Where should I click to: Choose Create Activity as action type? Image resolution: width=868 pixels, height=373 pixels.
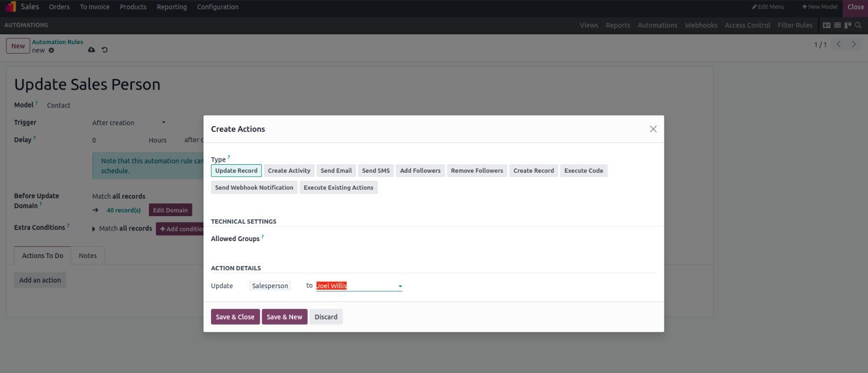(289, 171)
